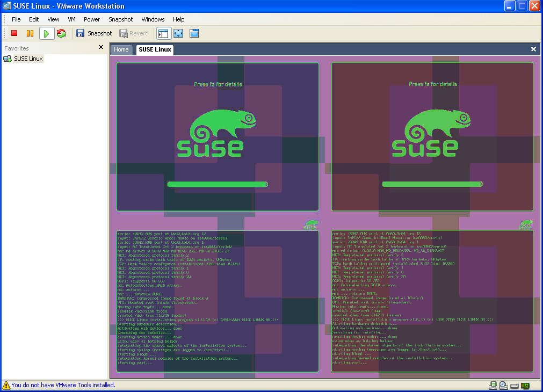
Task: Switch to full screen mode icon
Action: (178, 33)
